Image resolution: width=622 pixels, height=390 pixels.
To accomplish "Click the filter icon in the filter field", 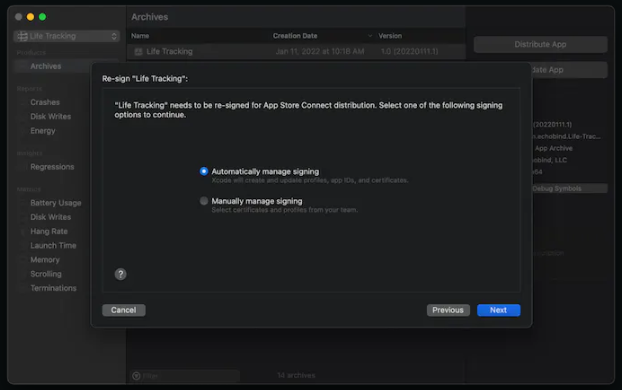I will coord(136,376).
